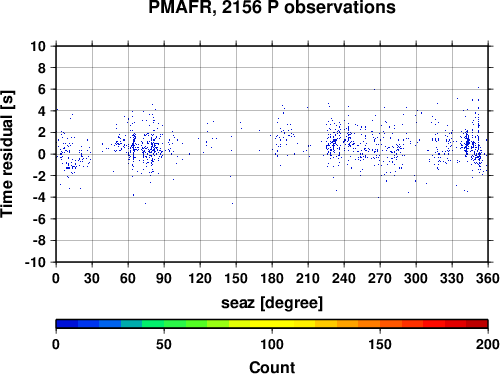Image resolution: width=500 pixels, height=374 pixels.
Task: Click the x-axis tick label 90
Action: [164, 278]
